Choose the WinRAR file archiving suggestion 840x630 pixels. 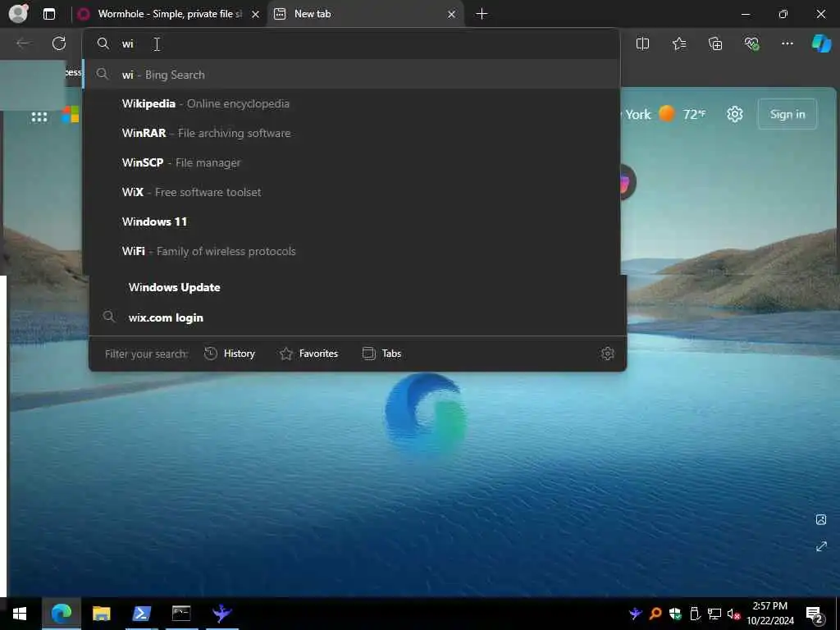pyautogui.click(x=351, y=133)
